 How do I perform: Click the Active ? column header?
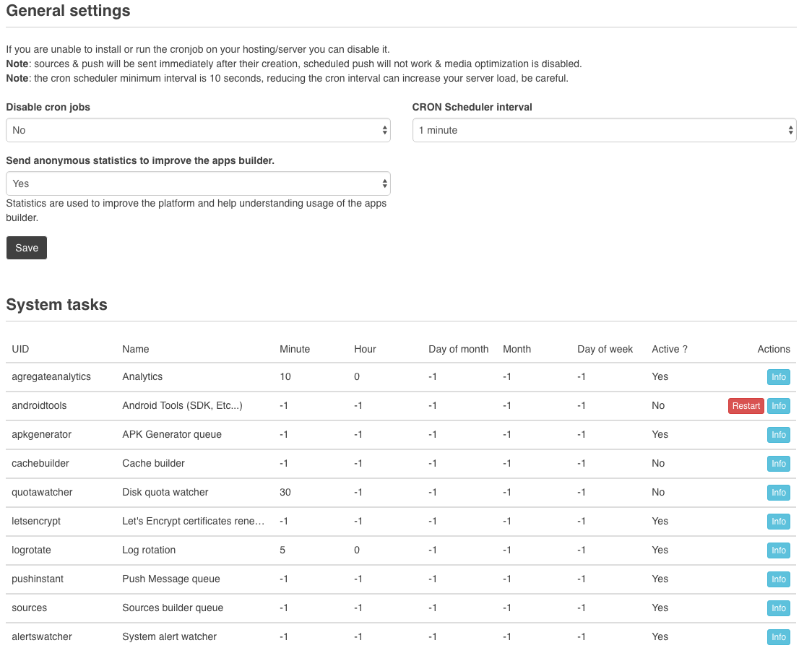click(x=669, y=349)
